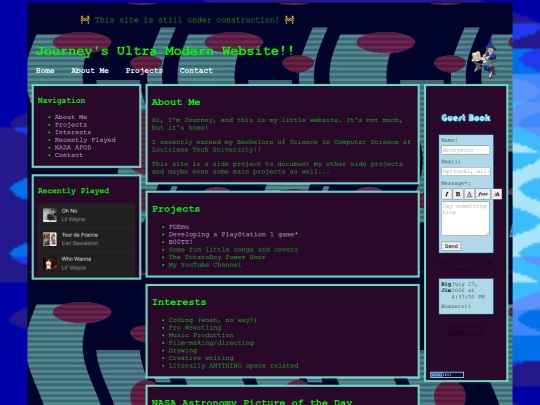
Task: Jump to Recently Played from sidebar
Action: click(x=85, y=140)
